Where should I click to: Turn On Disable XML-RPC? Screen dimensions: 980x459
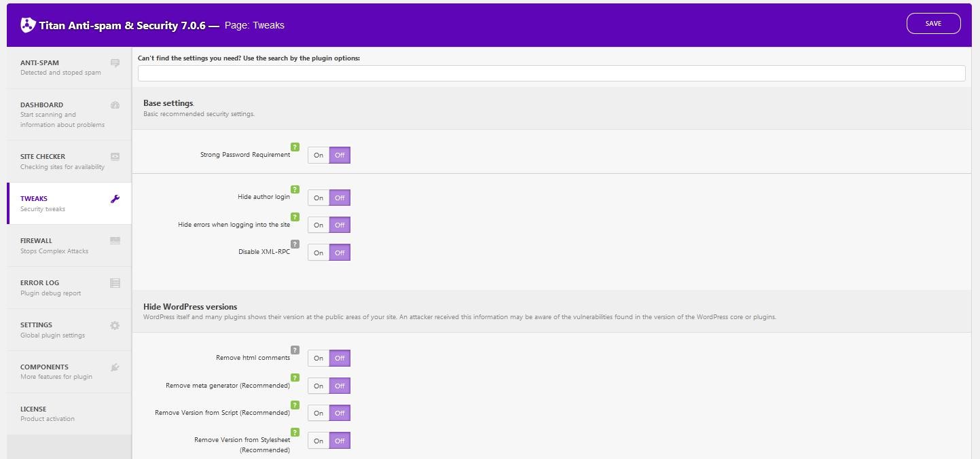pos(319,253)
